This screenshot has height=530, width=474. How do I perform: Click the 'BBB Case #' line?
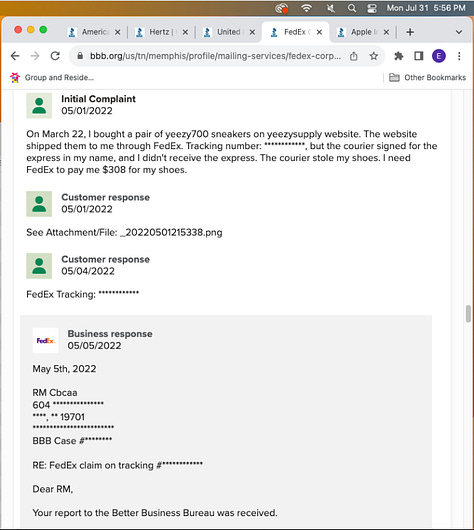(72, 440)
